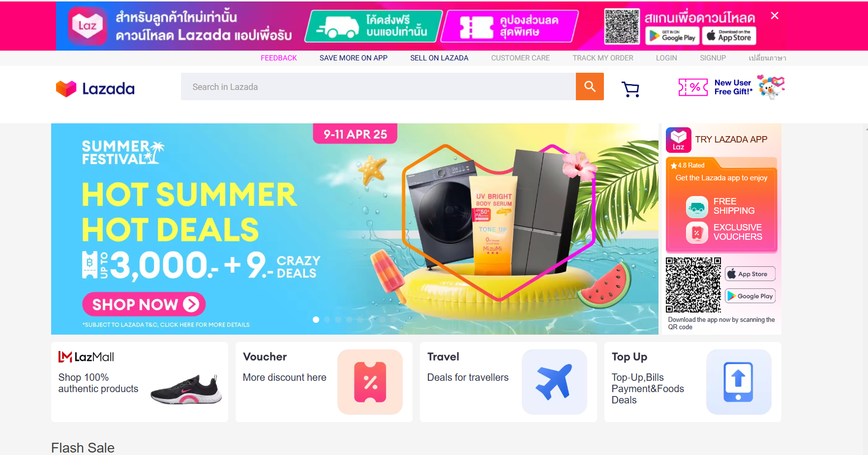868x455 pixels.
Task: Click the Laz app icon beside Try Lazada App
Action: tap(679, 140)
